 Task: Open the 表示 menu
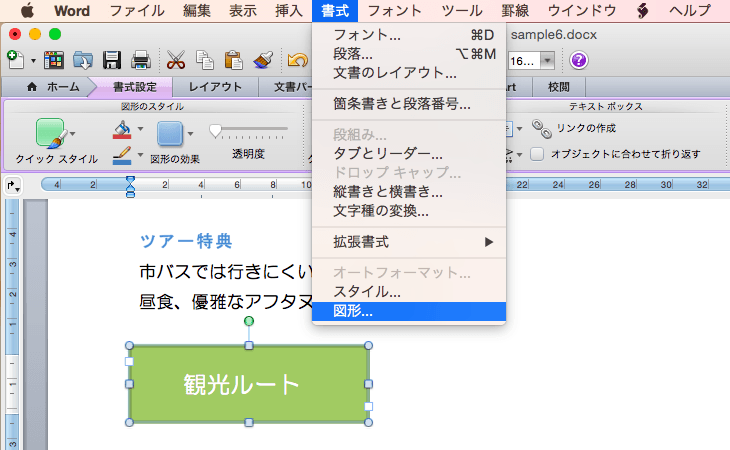(243, 10)
